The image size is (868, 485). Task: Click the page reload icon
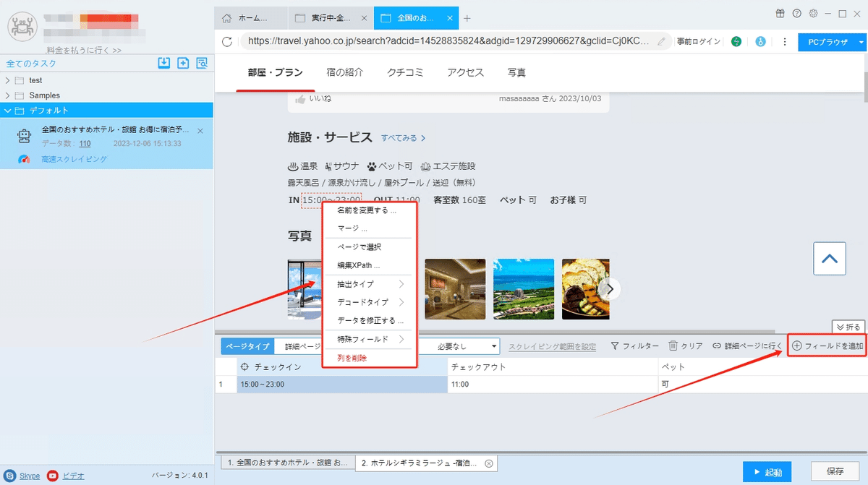[227, 41]
